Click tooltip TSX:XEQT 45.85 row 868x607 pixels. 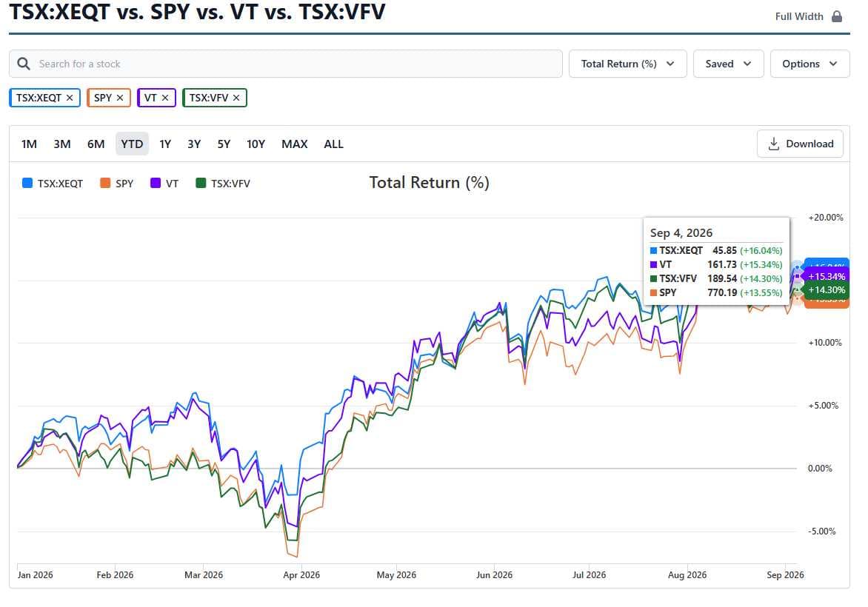click(x=716, y=251)
